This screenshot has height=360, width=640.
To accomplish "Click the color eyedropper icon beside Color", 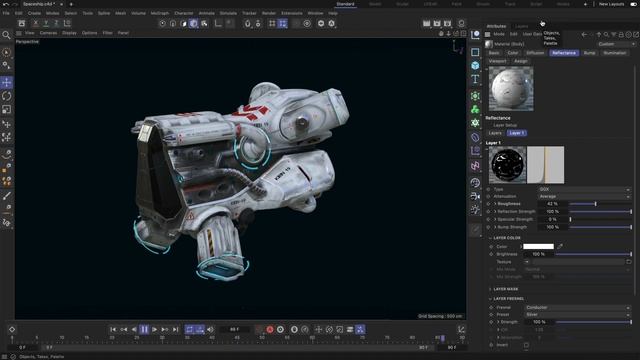I will [560, 246].
